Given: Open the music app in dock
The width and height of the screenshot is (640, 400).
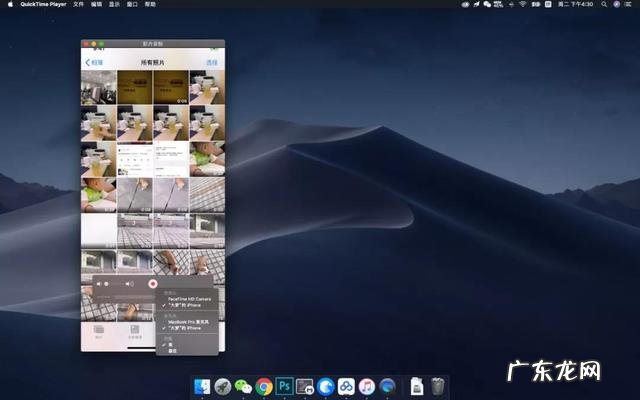Looking at the screenshot, I should [x=366, y=385].
